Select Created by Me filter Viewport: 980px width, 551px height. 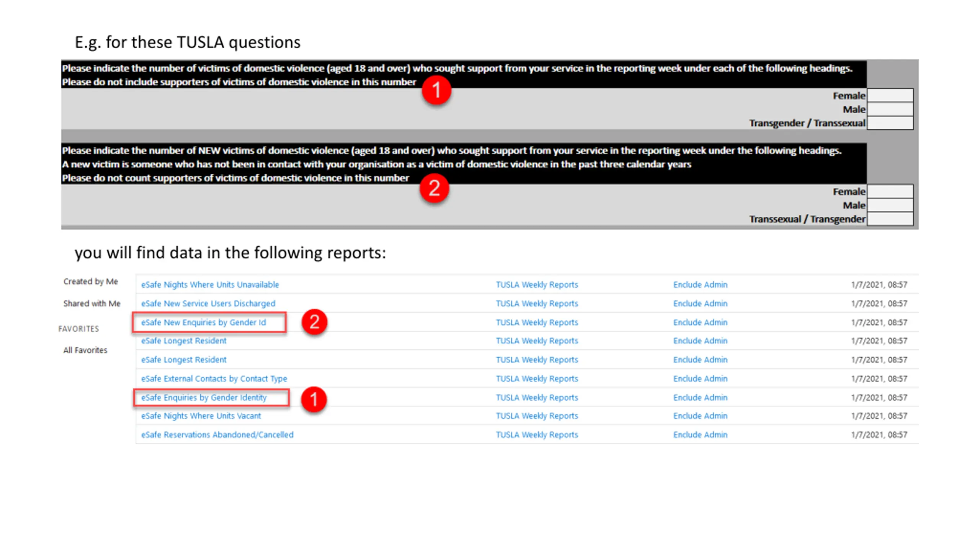(x=90, y=282)
